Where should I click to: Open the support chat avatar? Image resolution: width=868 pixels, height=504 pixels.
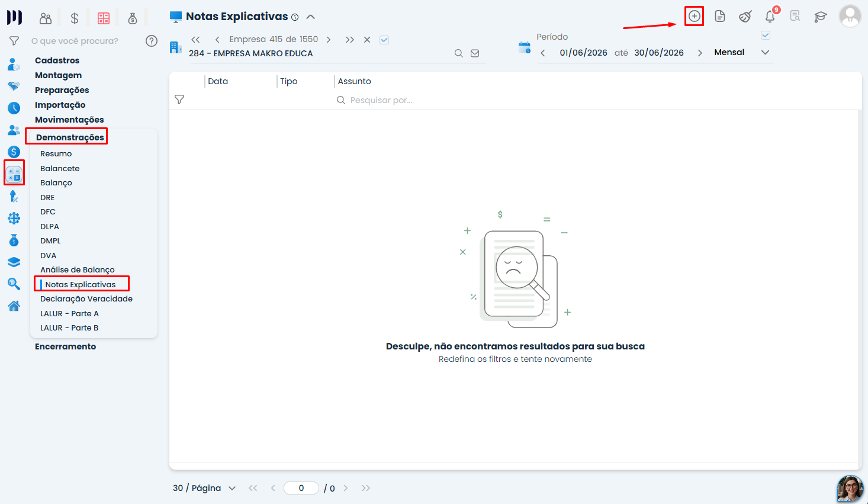tap(850, 488)
